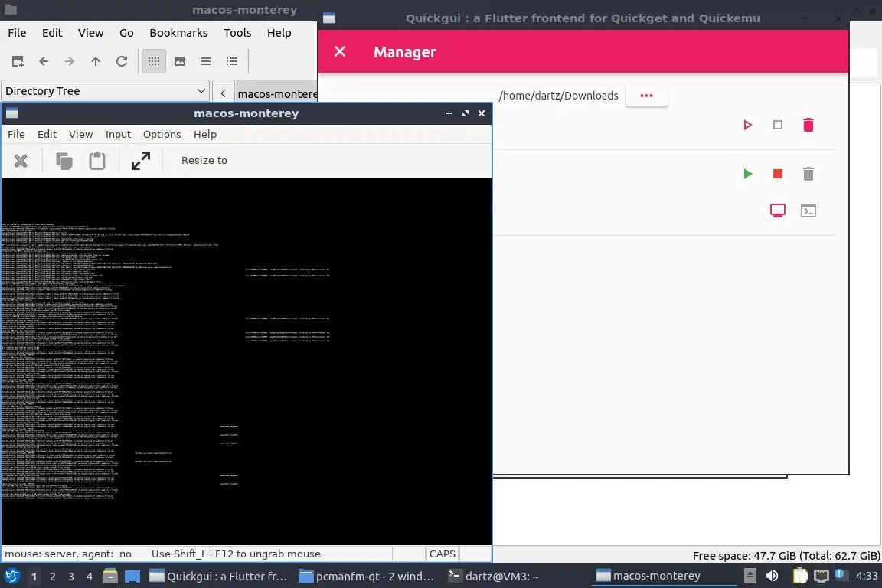Open the Options menu in the viewer
This screenshot has height=588, width=882.
(x=162, y=134)
